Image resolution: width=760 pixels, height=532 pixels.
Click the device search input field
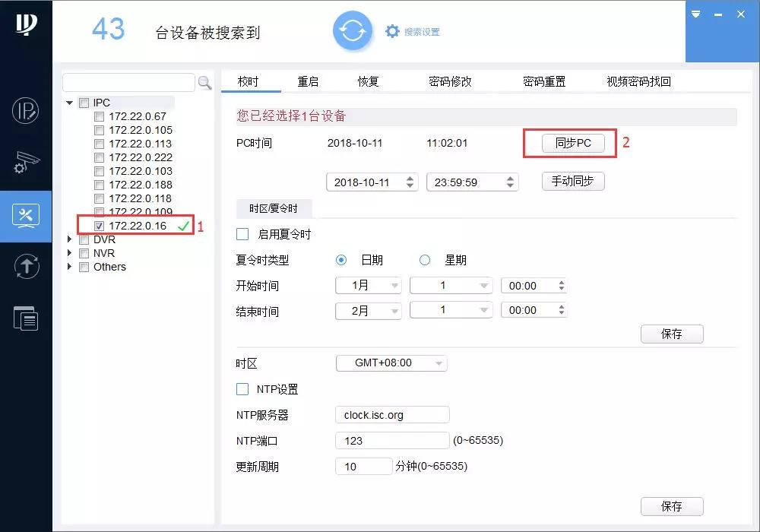(129, 83)
